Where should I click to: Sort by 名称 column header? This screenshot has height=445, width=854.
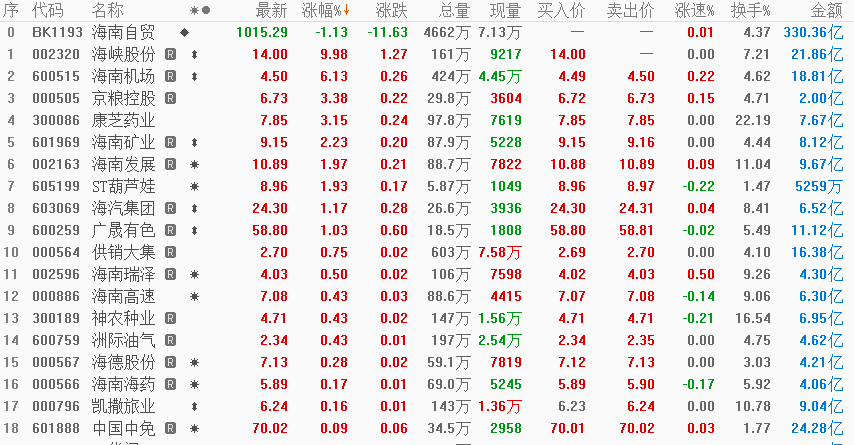[107, 10]
